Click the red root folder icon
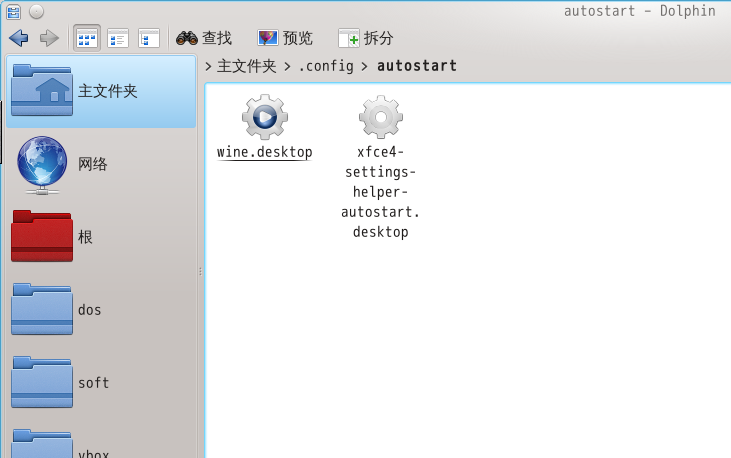The width and height of the screenshot is (731, 458). click(42, 236)
